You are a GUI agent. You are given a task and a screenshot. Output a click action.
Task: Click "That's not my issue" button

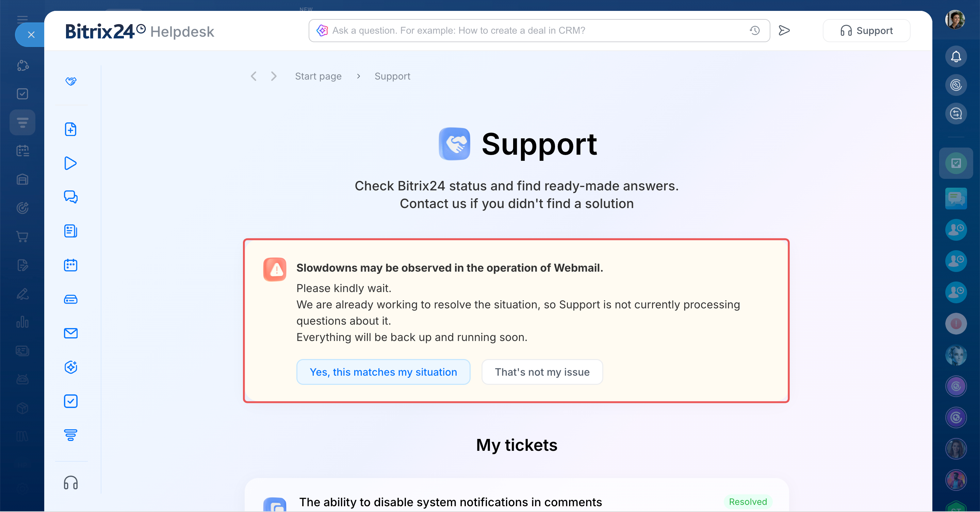(x=542, y=372)
